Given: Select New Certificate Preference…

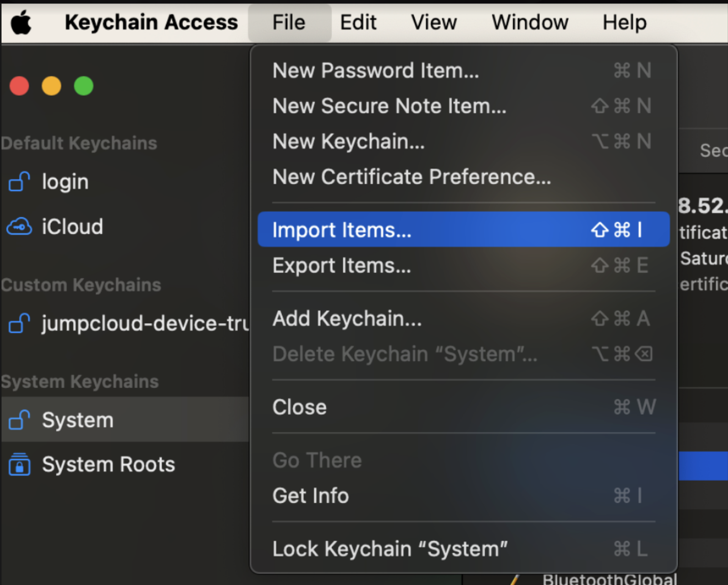Looking at the screenshot, I should click(463, 177).
